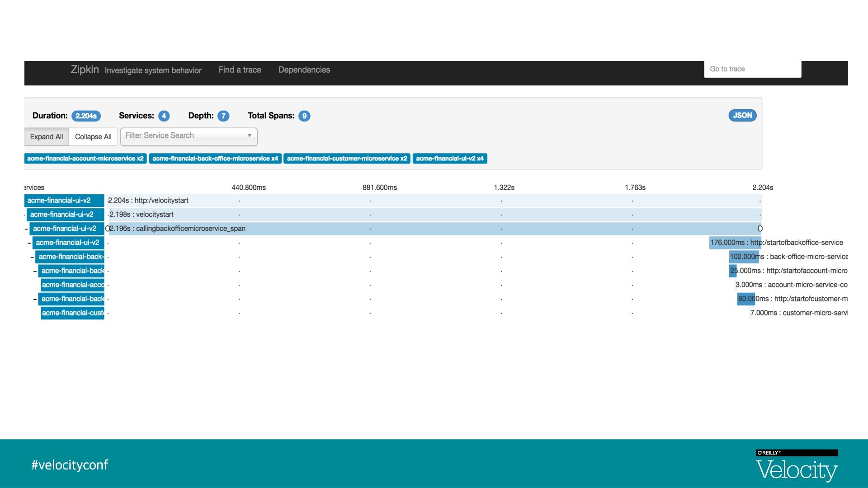Click the Go to trace input field
868x488 pixels.
point(752,69)
